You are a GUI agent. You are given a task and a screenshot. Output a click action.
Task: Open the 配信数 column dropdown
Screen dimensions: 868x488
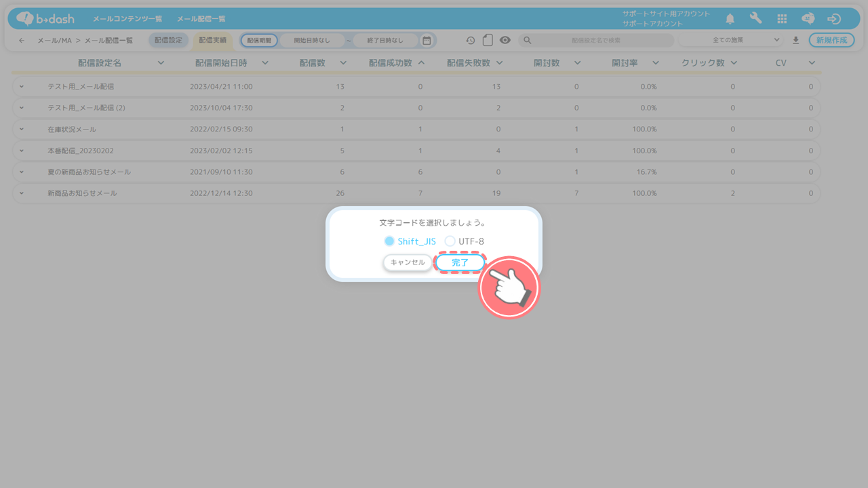click(x=343, y=63)
